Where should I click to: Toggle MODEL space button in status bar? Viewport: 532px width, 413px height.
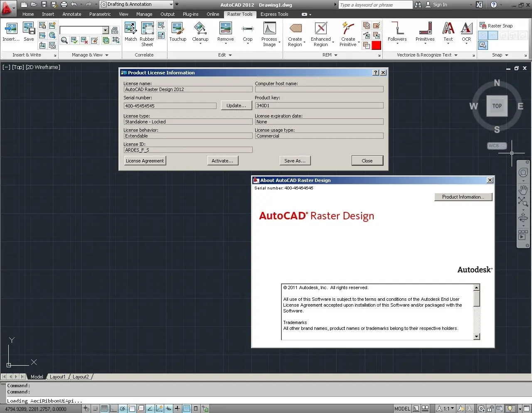(x=402, y=408)
